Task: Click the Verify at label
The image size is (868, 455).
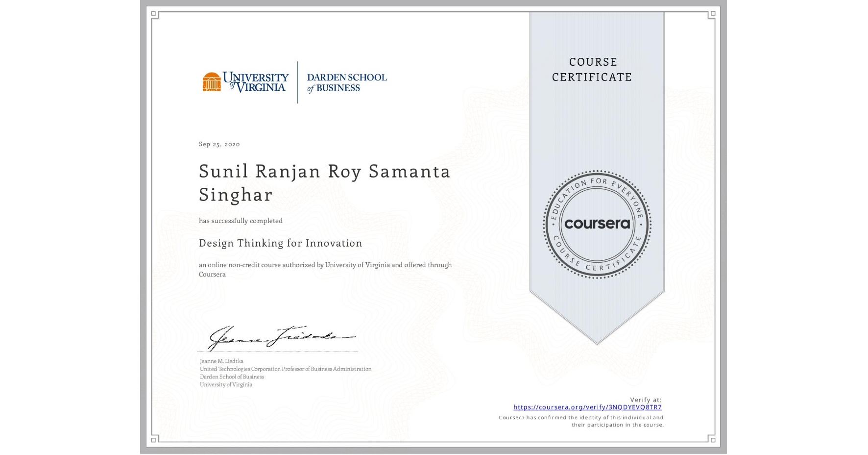Action: tap(645, 399)
